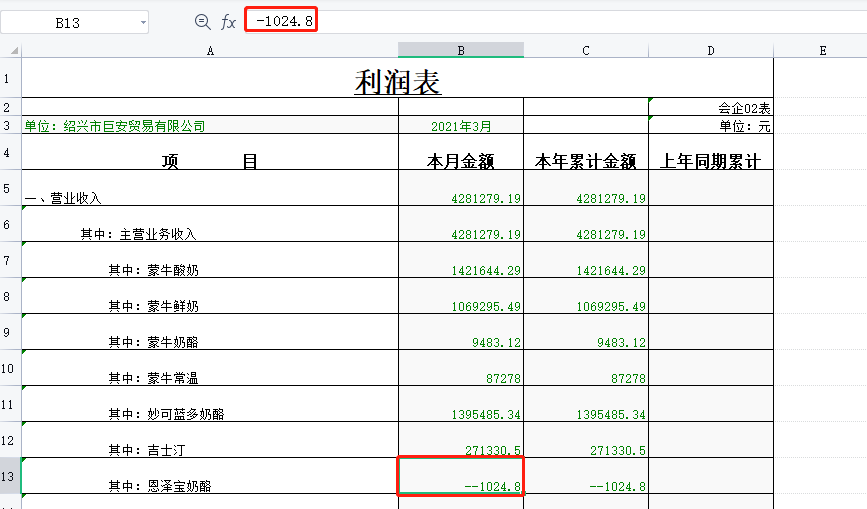Select row 11 header

click(x=11, y=403)
